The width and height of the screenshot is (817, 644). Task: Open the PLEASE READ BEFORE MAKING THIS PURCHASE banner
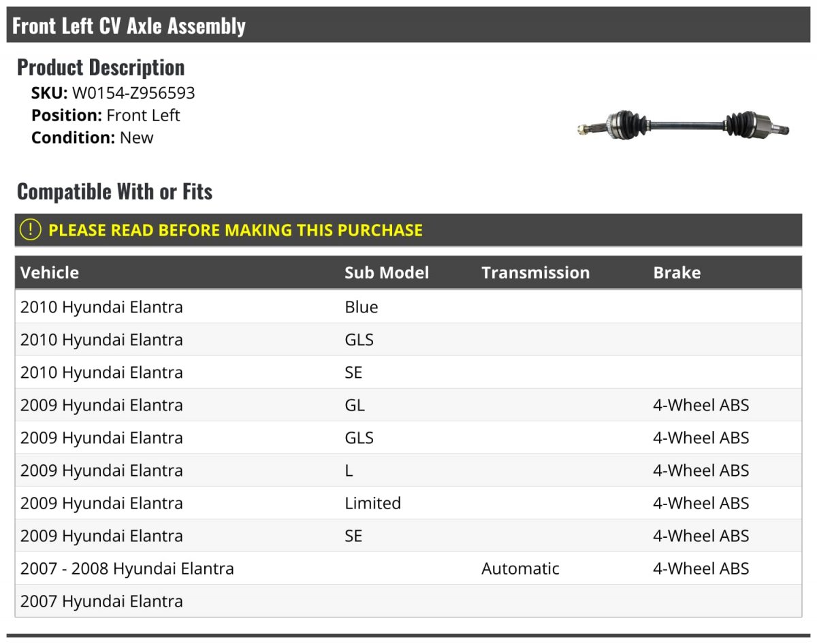coord(408,230)
